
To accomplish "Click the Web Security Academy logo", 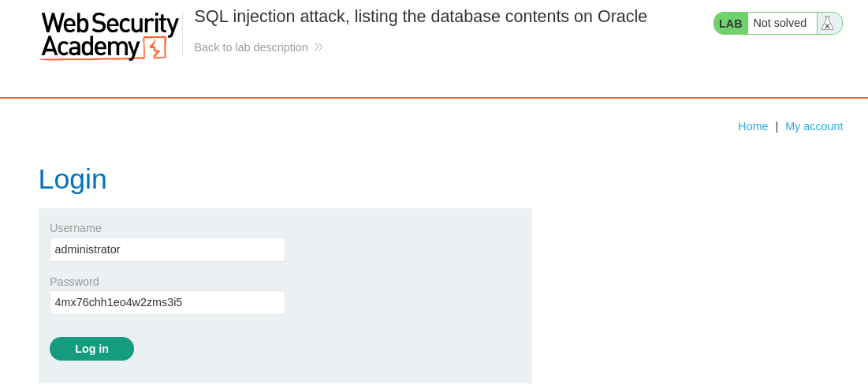I will point(110,36).
